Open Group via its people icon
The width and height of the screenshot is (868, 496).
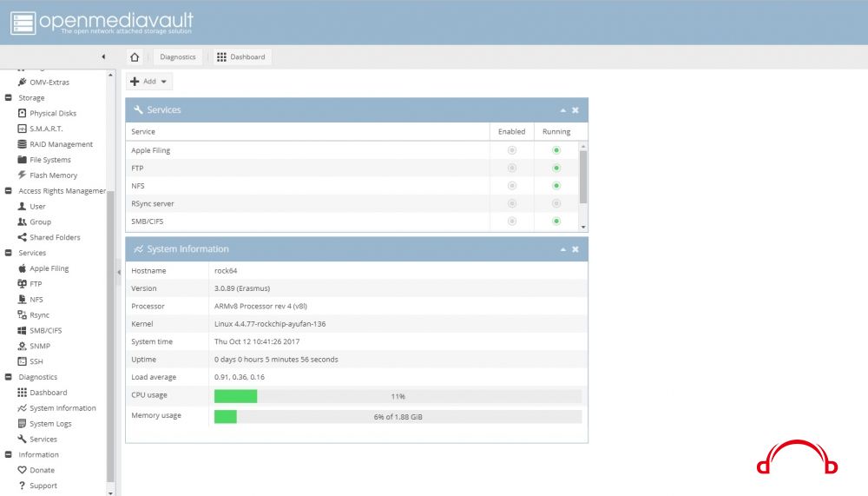[x=23, y=222]
